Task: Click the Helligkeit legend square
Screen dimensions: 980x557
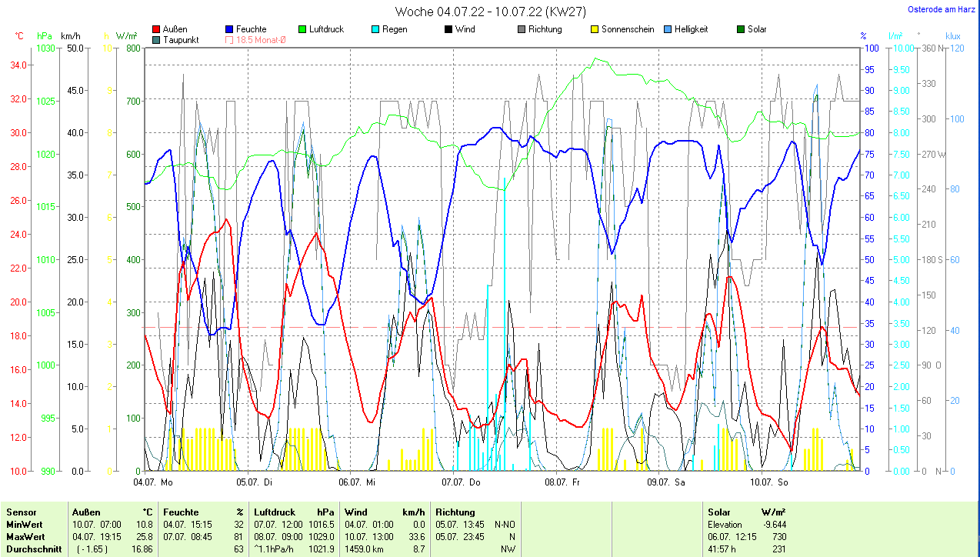Action: pyautogui.click(x=668, y=30)
